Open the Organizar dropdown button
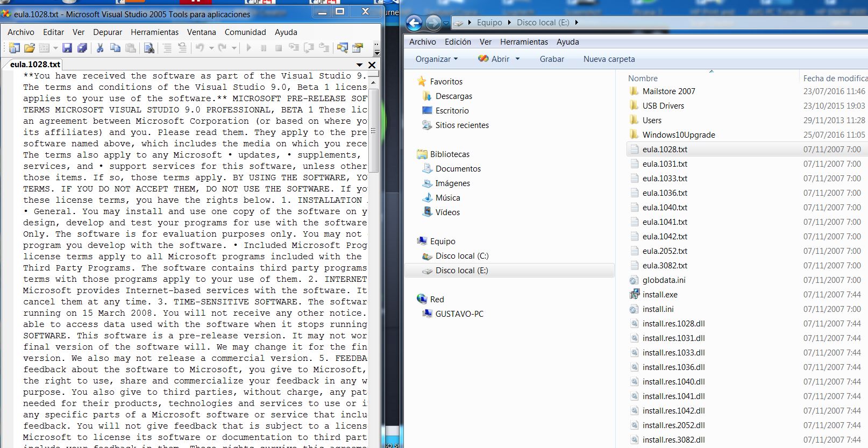 pyautogui.click(x=437, y=59)
